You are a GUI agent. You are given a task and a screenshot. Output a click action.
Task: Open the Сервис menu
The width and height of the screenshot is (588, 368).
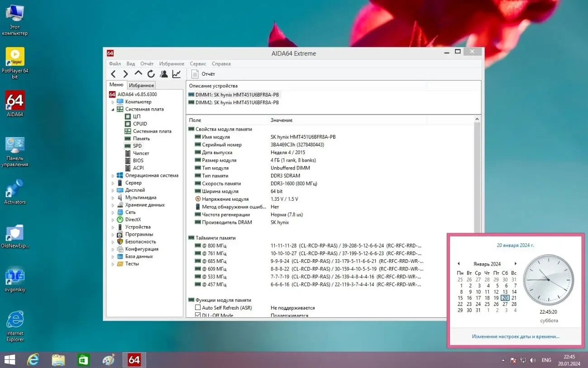click(x=198, y=63)
